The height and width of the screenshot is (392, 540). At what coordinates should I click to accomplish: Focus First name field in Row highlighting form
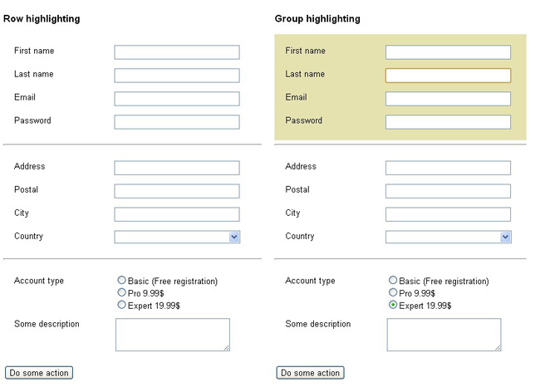tap(177, 52)
